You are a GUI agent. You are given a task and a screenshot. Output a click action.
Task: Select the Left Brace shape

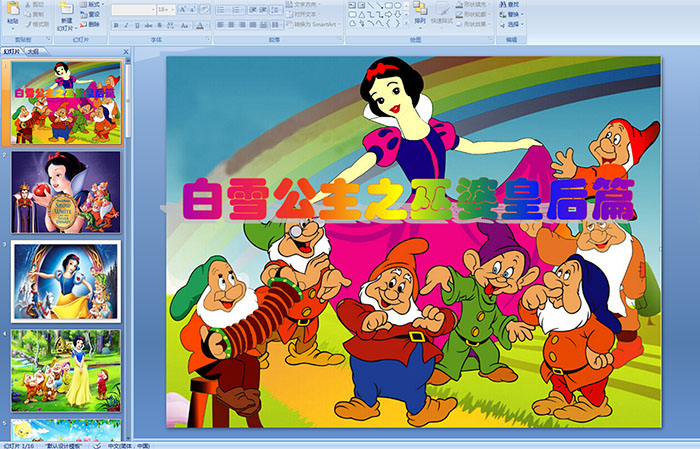389,23
